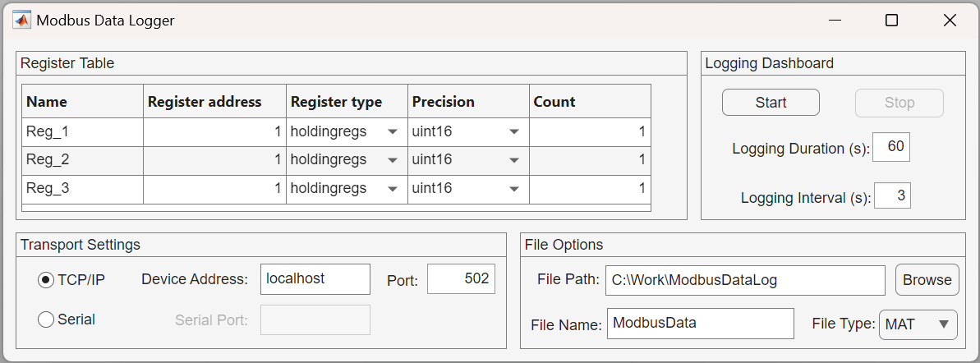Click the MATLAB app icon in title bar
This screenshot has height=363, width=980.
coord(22,20)
